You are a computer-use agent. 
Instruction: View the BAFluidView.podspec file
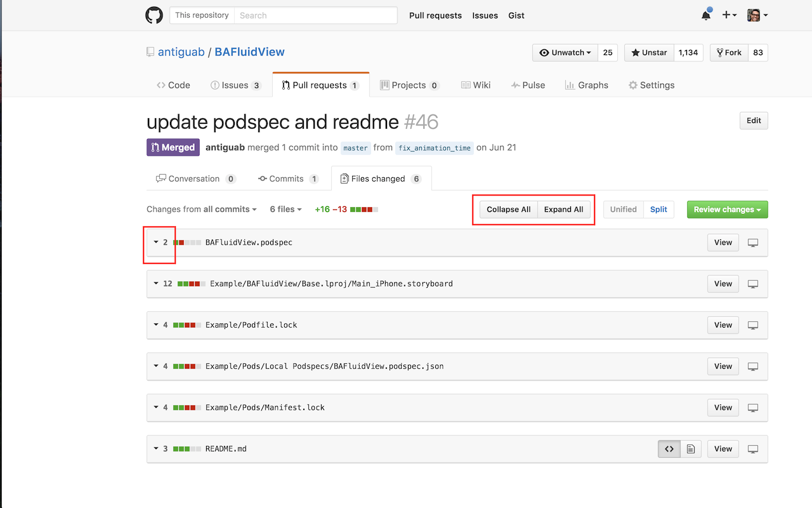tap(723, 243)
